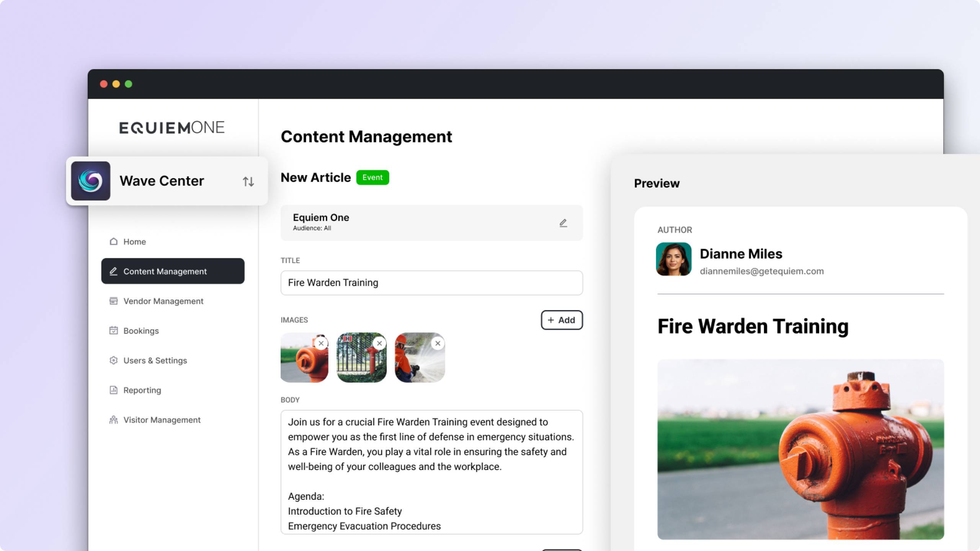The width and height of the screenshot is (980, 551).
Task: Click the EQUIEMONE logo
Action: pos(171,127)
